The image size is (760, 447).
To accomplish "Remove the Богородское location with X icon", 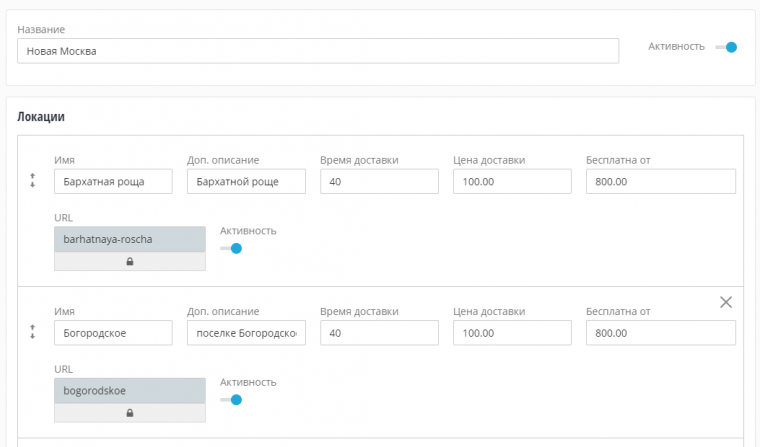I will tap(726, 302).
